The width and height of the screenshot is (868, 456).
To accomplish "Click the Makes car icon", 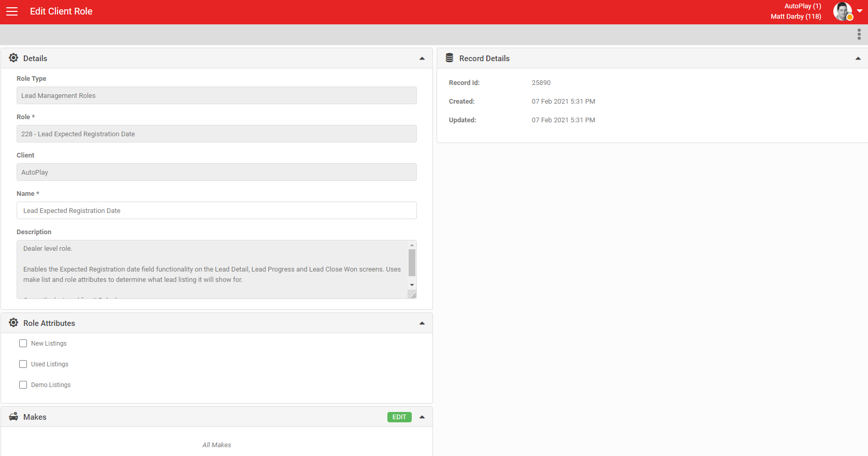I will [13, 417].
